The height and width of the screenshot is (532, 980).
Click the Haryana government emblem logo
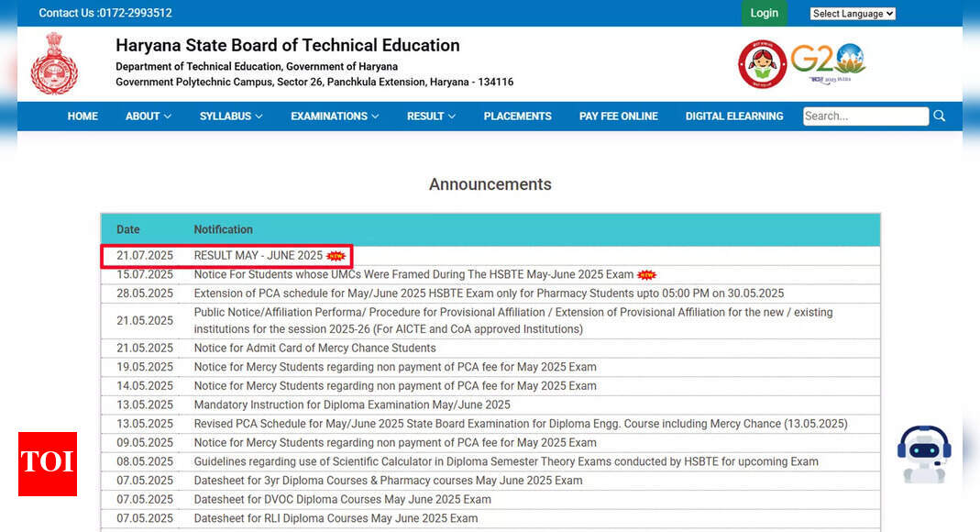(54, 64)
